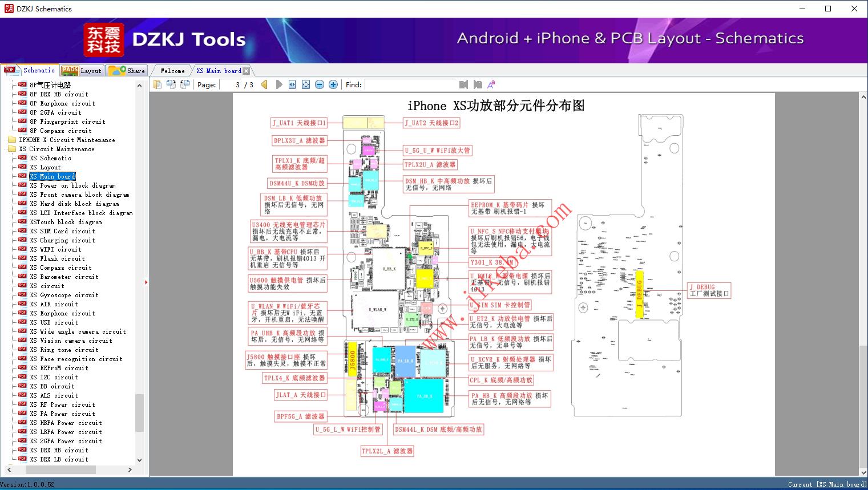Open XS Wide angle camera circuit

pos(78,331)
